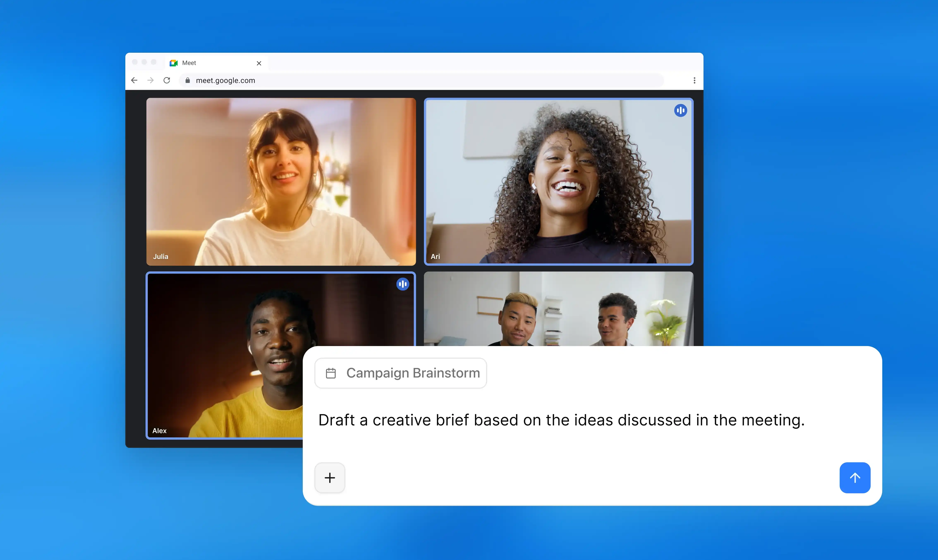Screen dimensions: 938x560
Task: Open the browser three-dot menu
Action: click(x=694, y=80)
